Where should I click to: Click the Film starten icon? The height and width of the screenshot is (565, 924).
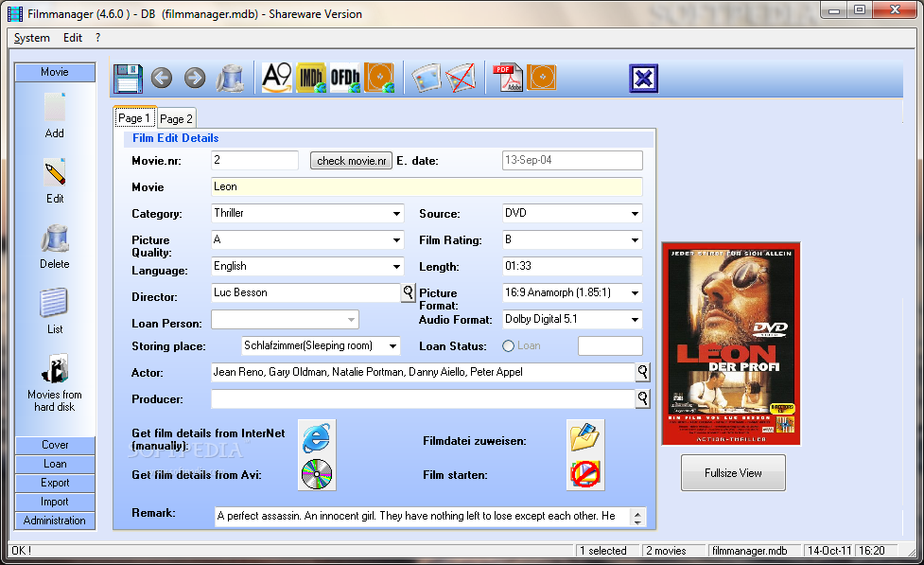click(x=585, y=474)
